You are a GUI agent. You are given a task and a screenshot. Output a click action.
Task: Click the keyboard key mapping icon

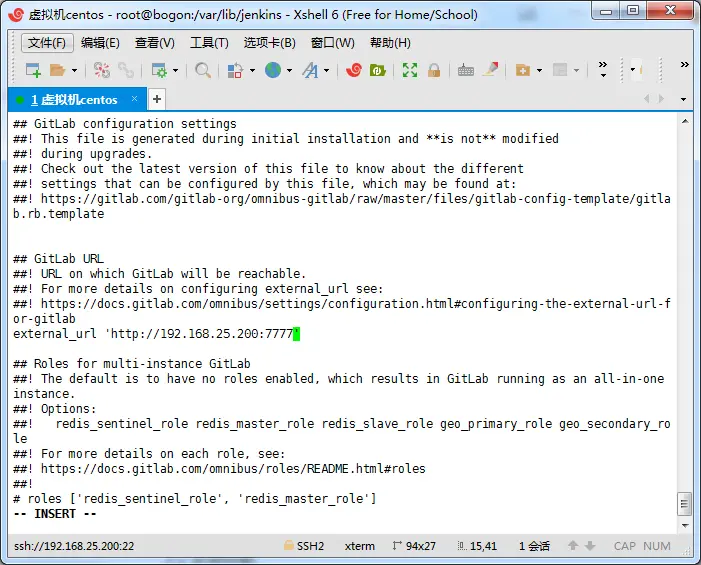coord(466,71)
